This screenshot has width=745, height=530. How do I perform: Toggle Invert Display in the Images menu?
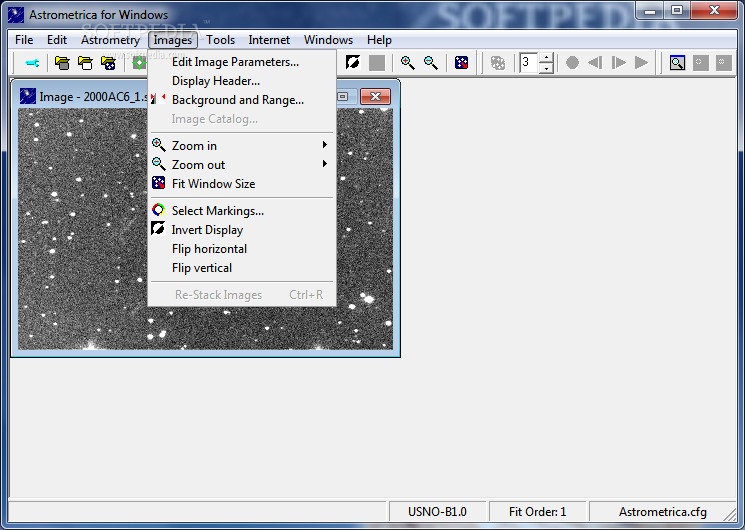pyautogui.click(x=207, y=230)
